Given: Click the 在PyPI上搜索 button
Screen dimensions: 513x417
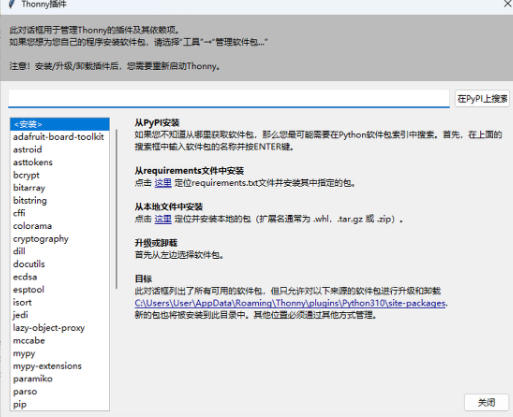Looking at the screenshot, I should click(482, 99).
